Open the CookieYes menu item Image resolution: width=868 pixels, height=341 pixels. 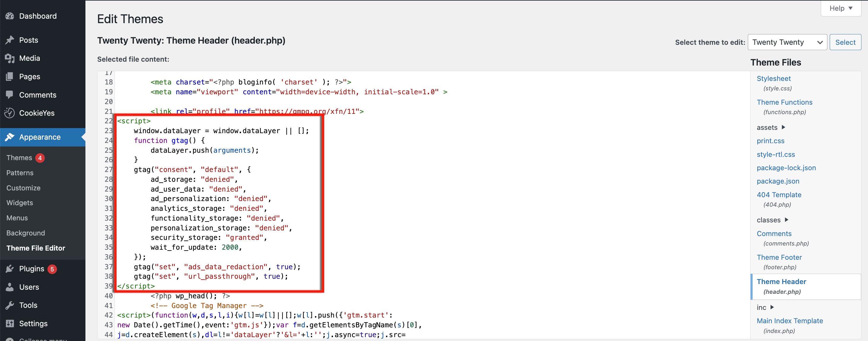[37, 113]
